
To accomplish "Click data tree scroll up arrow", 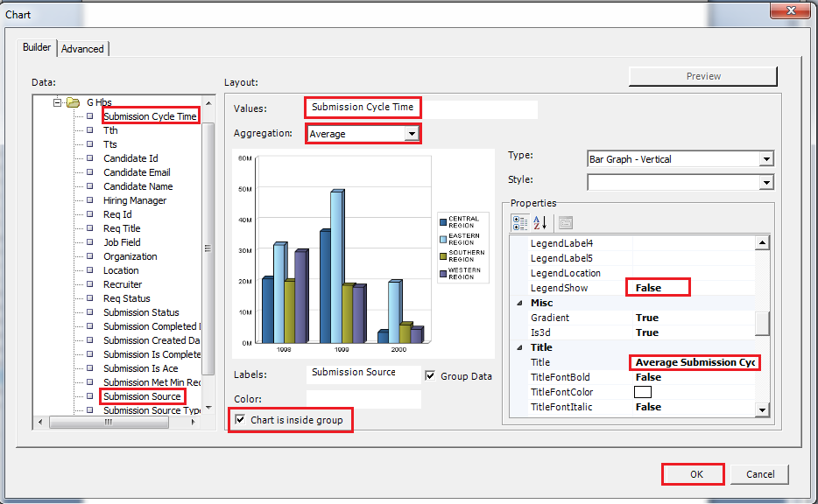I will (208, 103).
